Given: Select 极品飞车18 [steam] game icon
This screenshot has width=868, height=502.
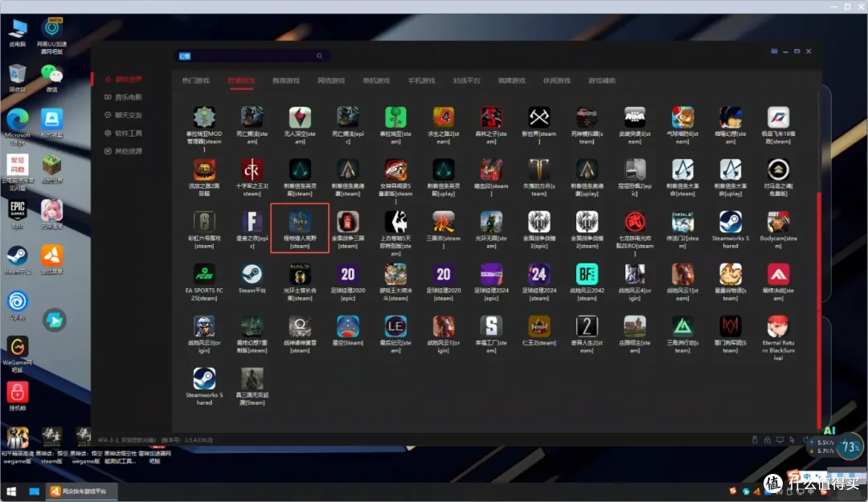Looking at the screenshot, I should pos(778,118).
